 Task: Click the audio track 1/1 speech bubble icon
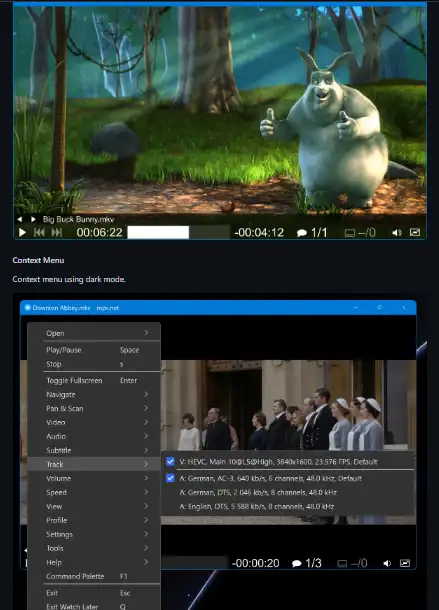pos(302,233)
